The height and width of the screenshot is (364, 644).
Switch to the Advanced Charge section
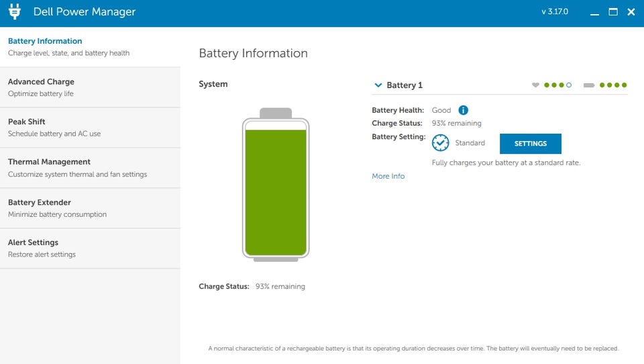[x=90, y=87]
